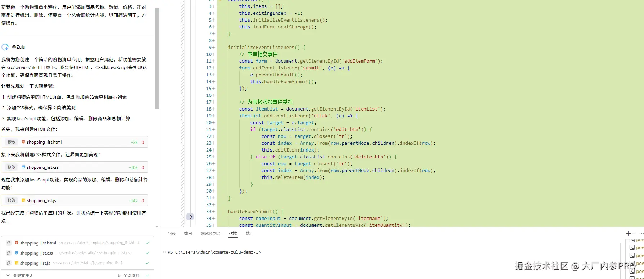This screenshot has height=279, width=644.
Task: Collapse the 变更文件 3 section
Action: click(x=8, y=275)
